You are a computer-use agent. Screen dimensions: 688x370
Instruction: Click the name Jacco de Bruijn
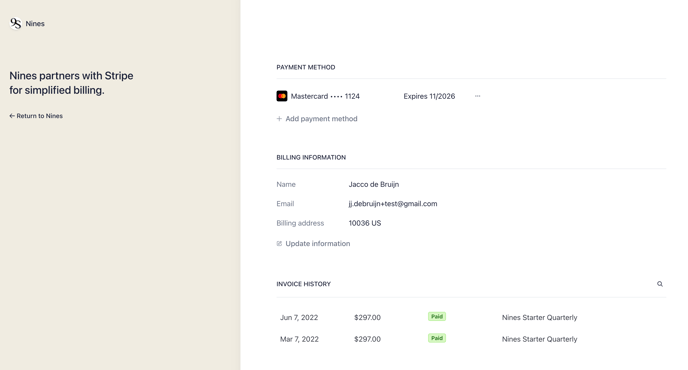[374, 184]
